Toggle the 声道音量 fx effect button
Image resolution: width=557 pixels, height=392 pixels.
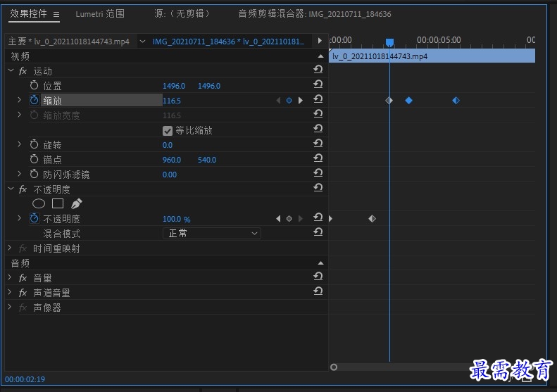[x=23, y=293]
